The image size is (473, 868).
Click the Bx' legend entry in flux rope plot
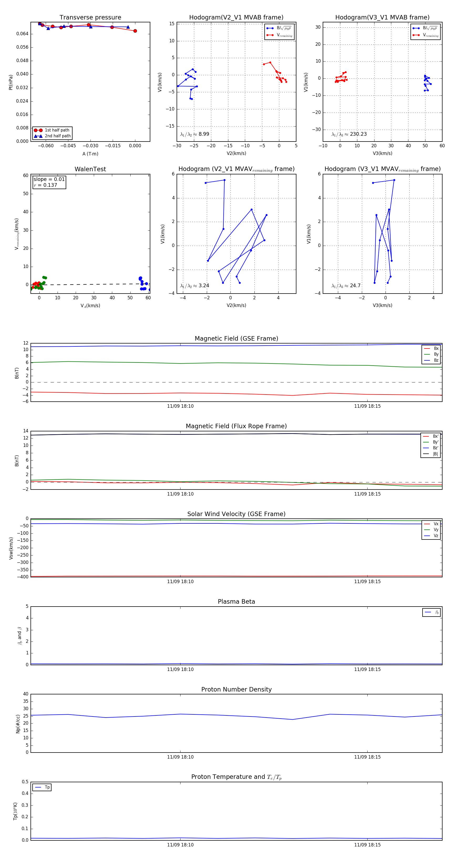pos(431,436)
